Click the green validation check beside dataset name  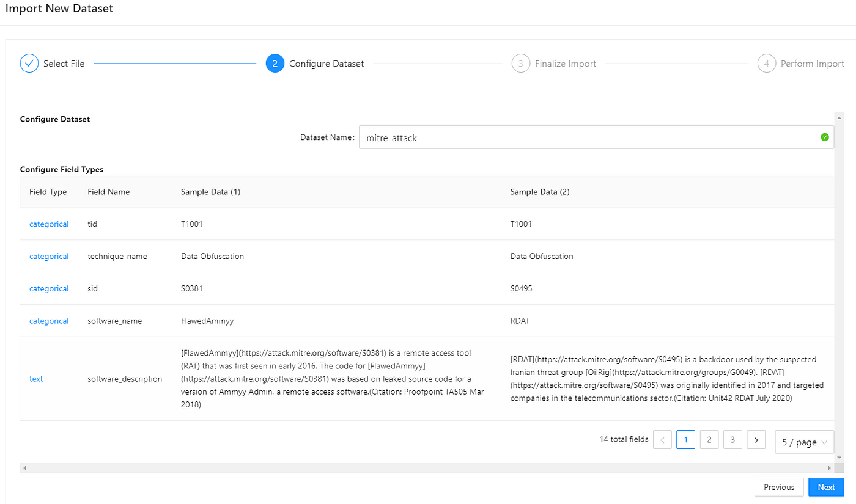pos(824,137)
